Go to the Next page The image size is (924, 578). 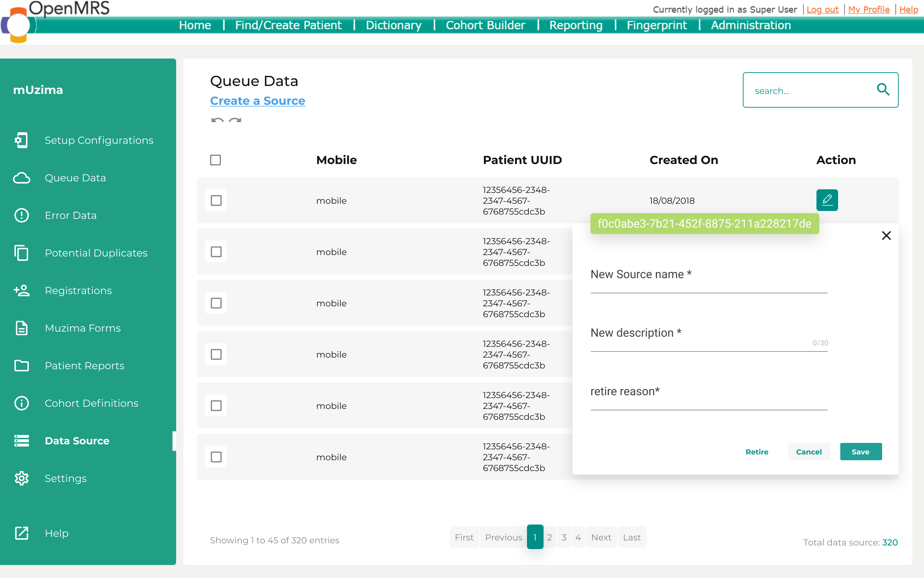point(601,537)
